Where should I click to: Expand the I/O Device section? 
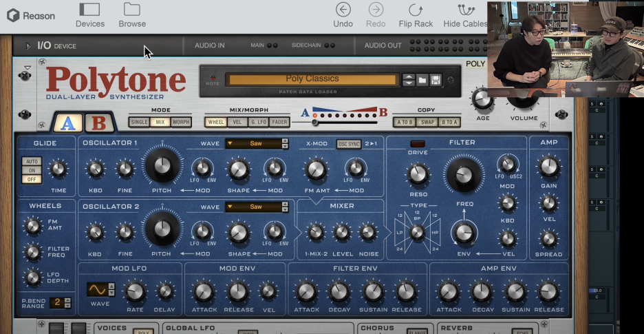28,46
